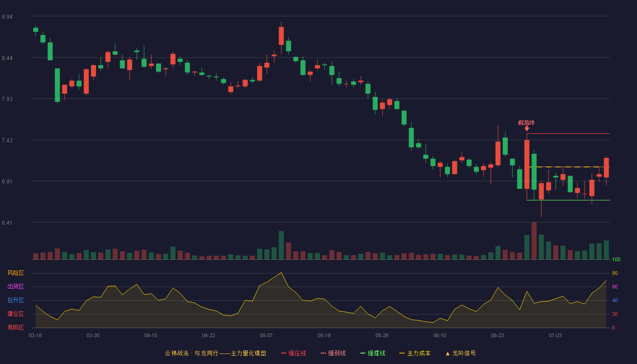This screenshot has width=637, height=364.
Task: Select the 低吸区 zone label
Action: [x=15, y=327]
